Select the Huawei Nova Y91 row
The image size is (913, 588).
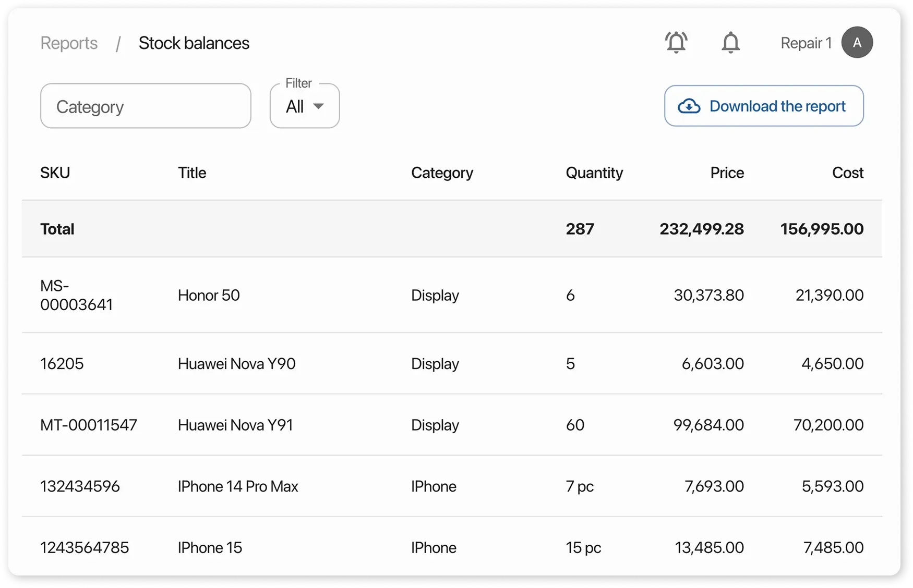(235, 425)
